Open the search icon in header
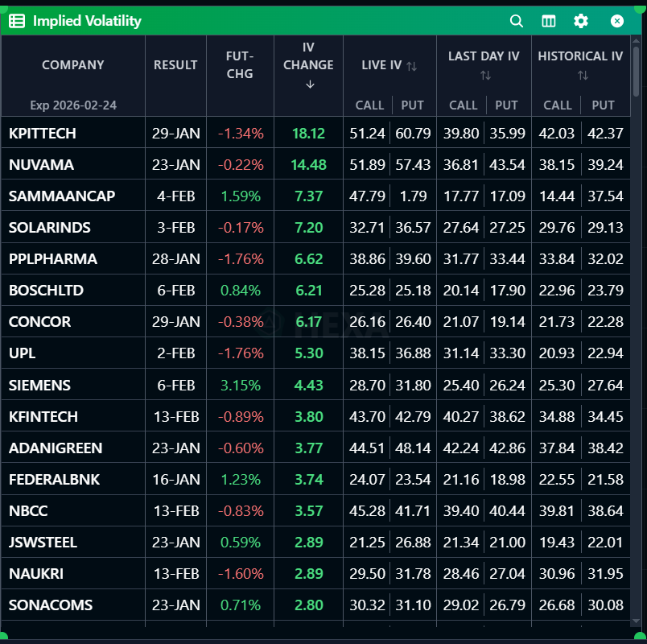647x644 pixels. (516, 21)
